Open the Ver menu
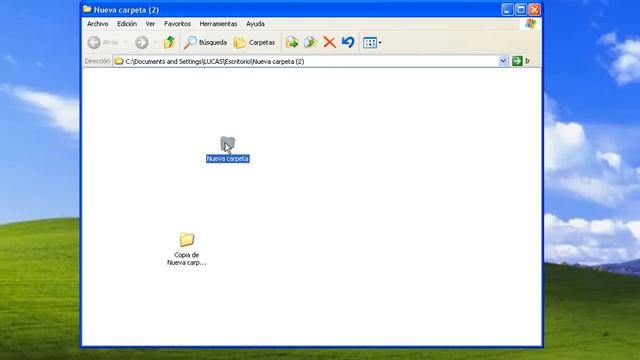Viewport: 640px width, 360px height. [150, 24]
